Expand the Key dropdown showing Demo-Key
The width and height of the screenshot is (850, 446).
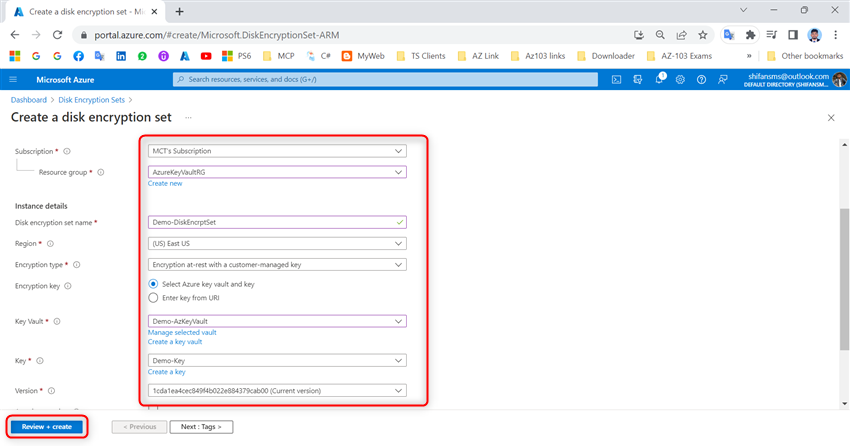tap(277, 361)
